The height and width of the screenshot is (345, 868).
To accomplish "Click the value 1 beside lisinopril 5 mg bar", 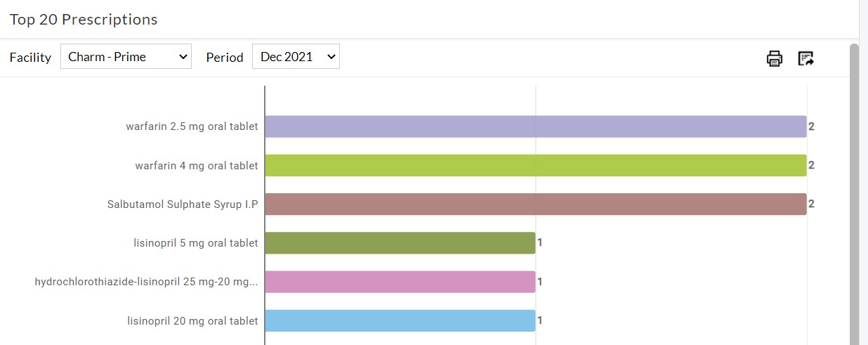I will [x=540, y=243].
